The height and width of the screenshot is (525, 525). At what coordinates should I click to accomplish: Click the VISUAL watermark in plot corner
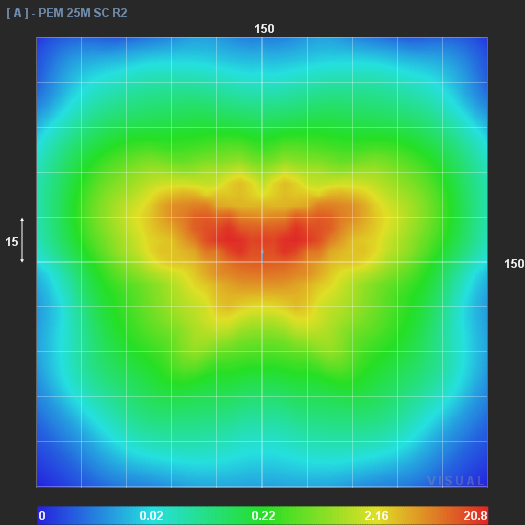[456, 481]
